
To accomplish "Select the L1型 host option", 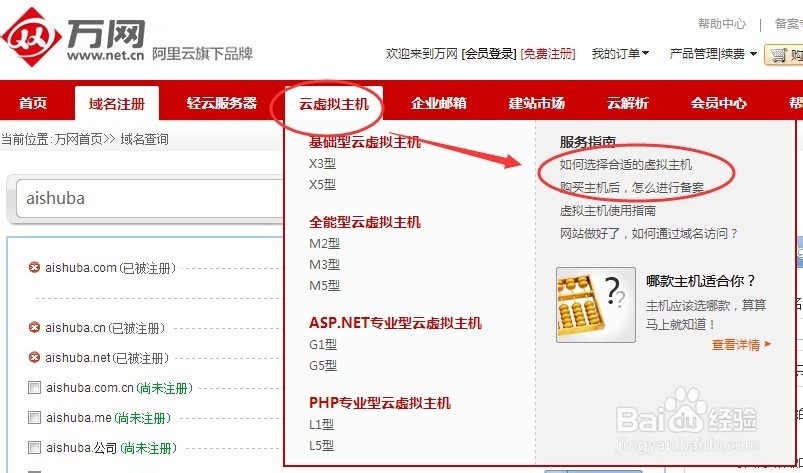I will coord(322,424).
